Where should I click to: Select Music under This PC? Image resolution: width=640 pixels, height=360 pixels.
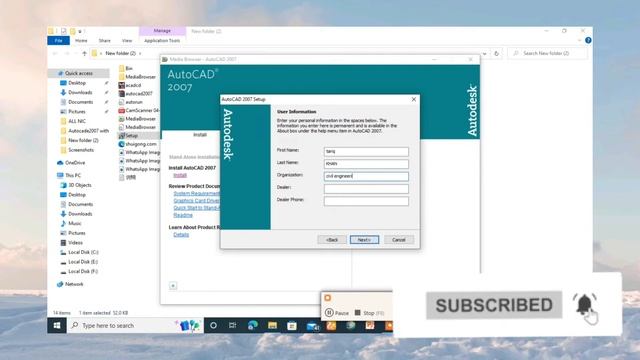75,223
